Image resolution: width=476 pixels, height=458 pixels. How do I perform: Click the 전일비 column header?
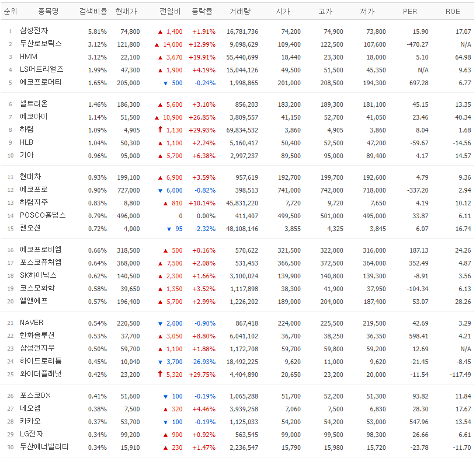[x=170, y=12]
